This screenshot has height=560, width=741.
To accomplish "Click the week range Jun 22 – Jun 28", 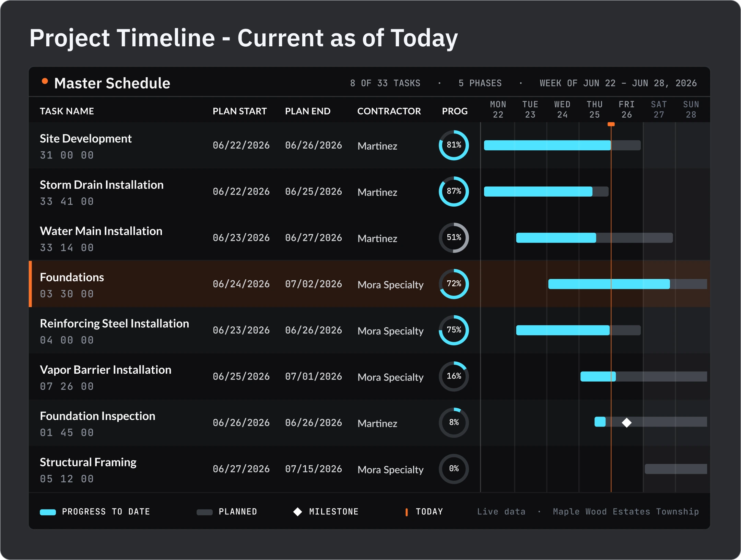I will pos(618,83).
